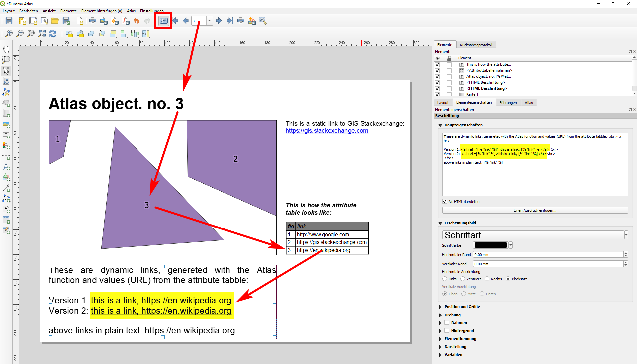Screen dimensions: 637x364
Task: Select the 'Zentriert' alignment radio button
Action: point(463,279)
